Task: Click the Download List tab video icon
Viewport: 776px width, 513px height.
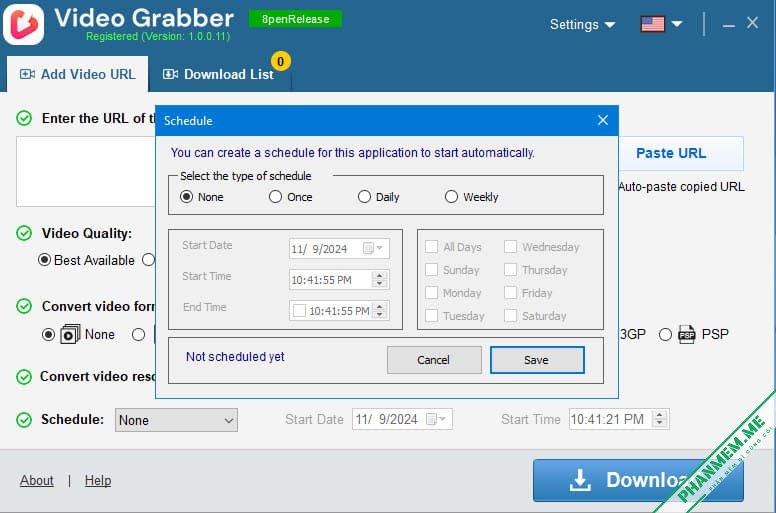Action: pyautogui.click(x=170, y=74)
